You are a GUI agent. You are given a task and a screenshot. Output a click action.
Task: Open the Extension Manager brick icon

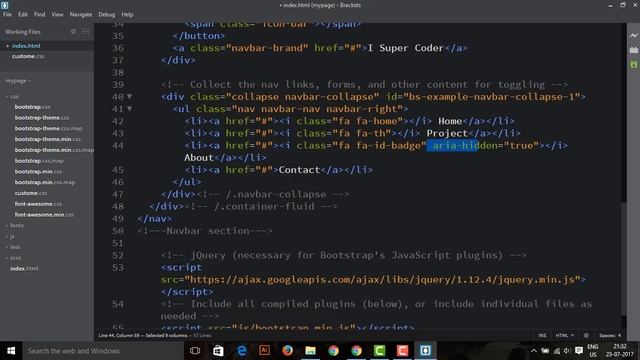[633, 50]
